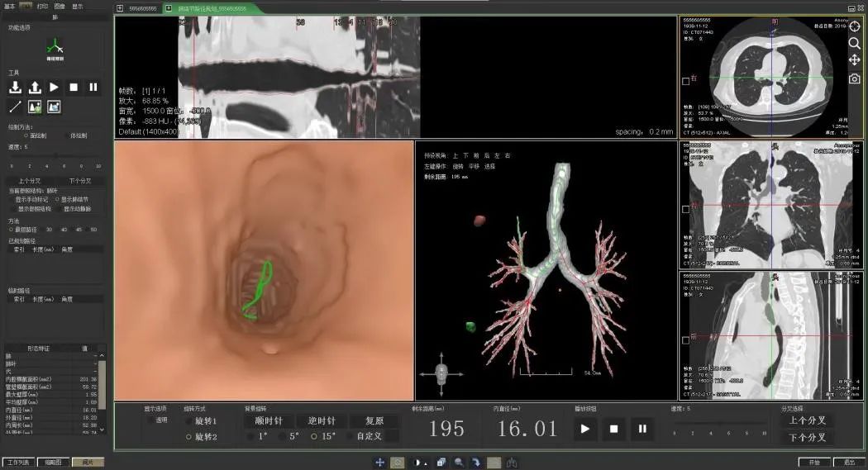Viewport: 868px width, 470px height.
Task: Click 下个分叉 in bottom panel
Action: coord(807,438)
